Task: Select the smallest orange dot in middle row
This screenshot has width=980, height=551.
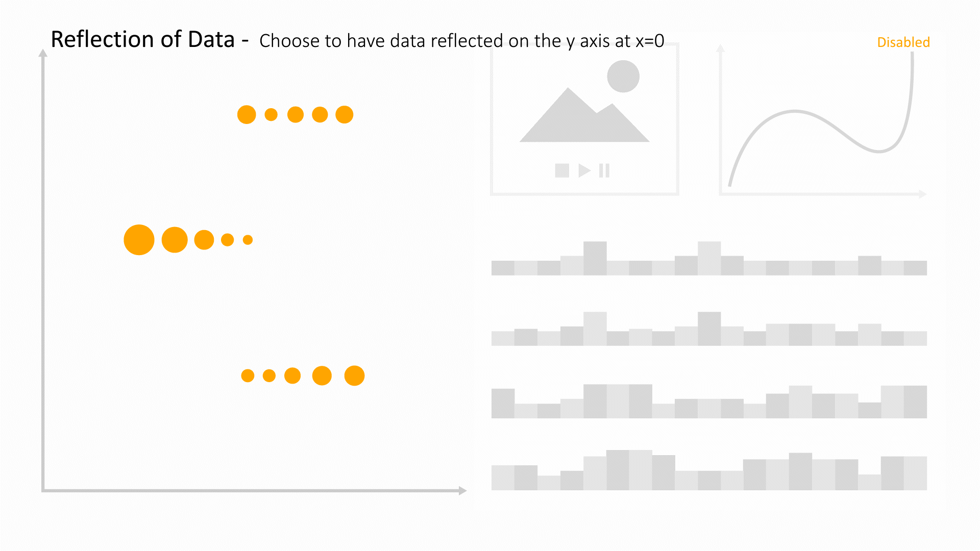Action: [248, 240]
